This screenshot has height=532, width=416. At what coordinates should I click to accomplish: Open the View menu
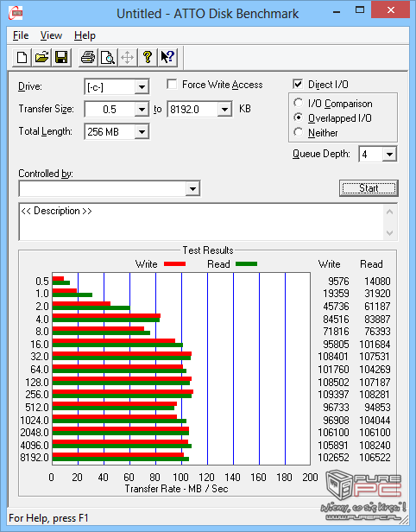point(51,35)
